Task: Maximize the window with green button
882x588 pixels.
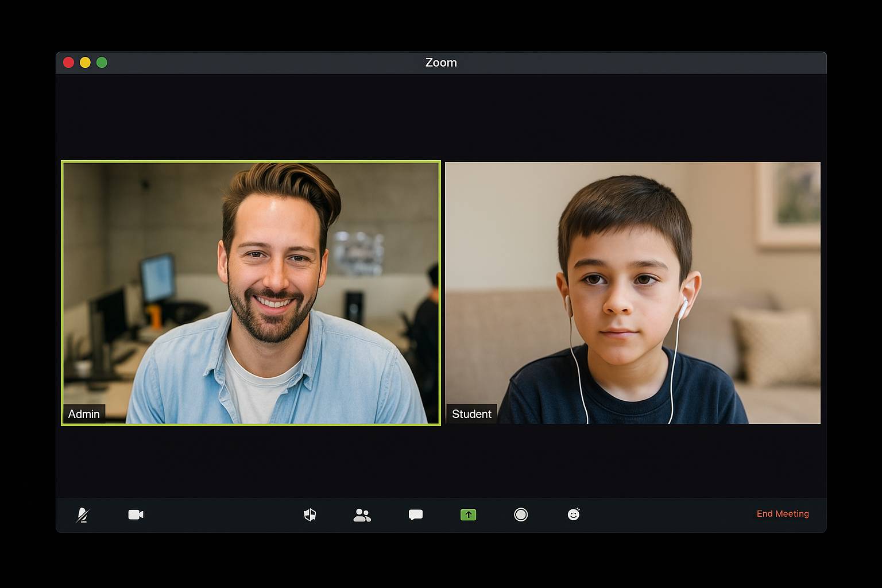Action: point(102,63)
